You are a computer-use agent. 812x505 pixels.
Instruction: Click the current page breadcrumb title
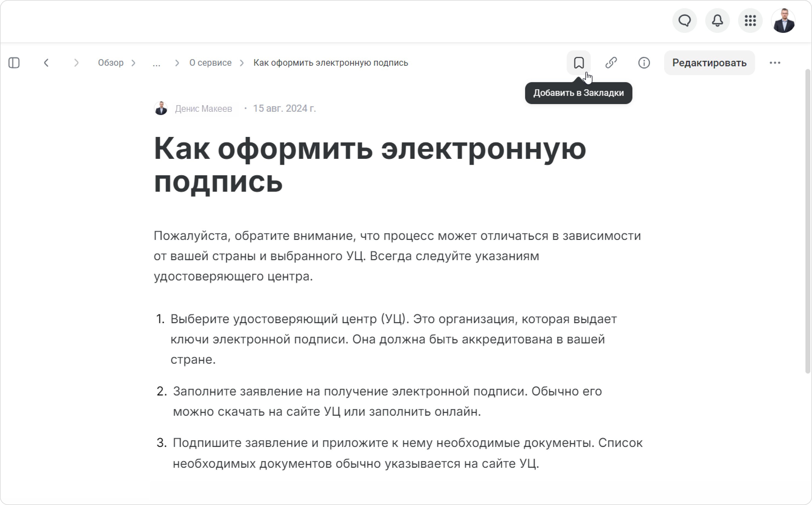(x=330, y=63)
